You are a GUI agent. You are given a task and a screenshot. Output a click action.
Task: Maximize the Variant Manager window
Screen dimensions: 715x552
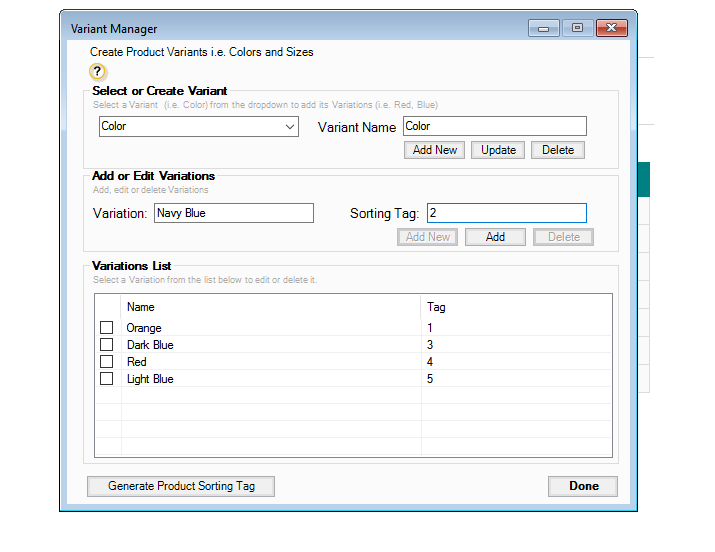click(x=577, y=28)
